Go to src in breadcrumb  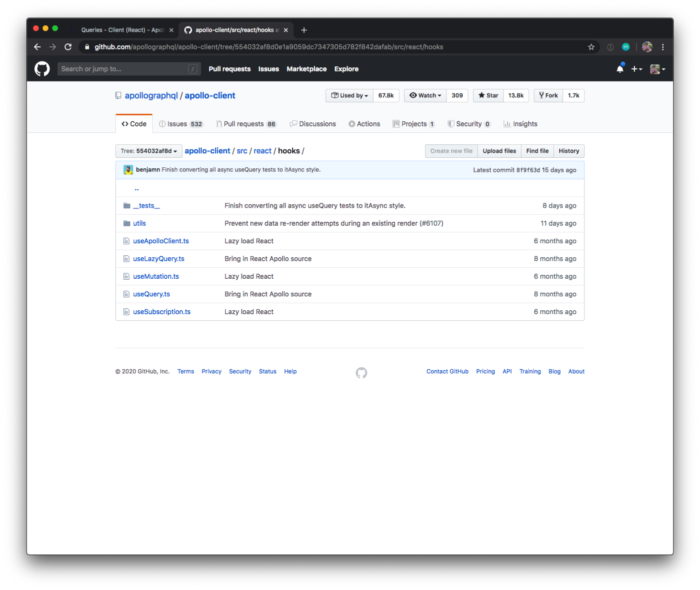242,151
